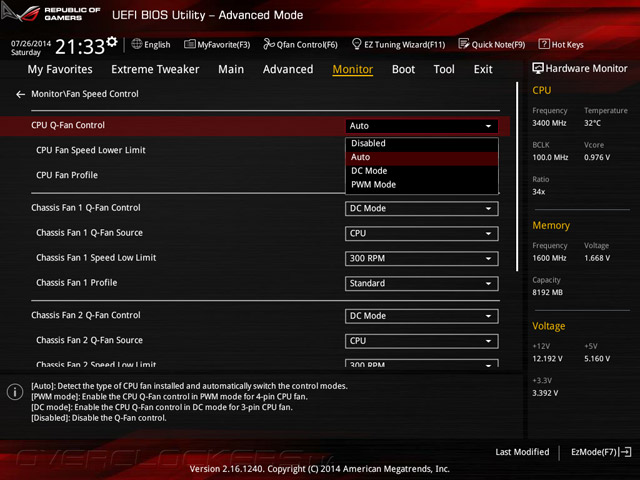Screen dimensions: 640x480
Task: Expand Chassis Fan 1 Q-Fan Source dropdown
Action: [422, 233]
